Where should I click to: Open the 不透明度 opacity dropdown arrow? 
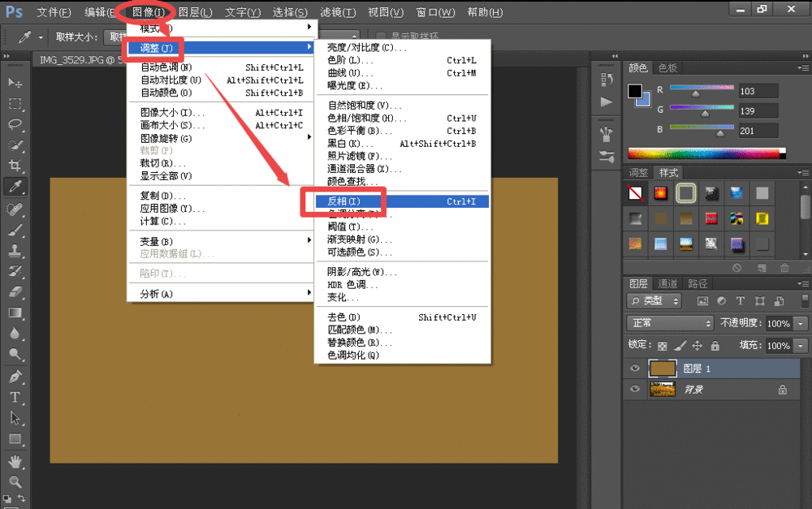(801, 323)
